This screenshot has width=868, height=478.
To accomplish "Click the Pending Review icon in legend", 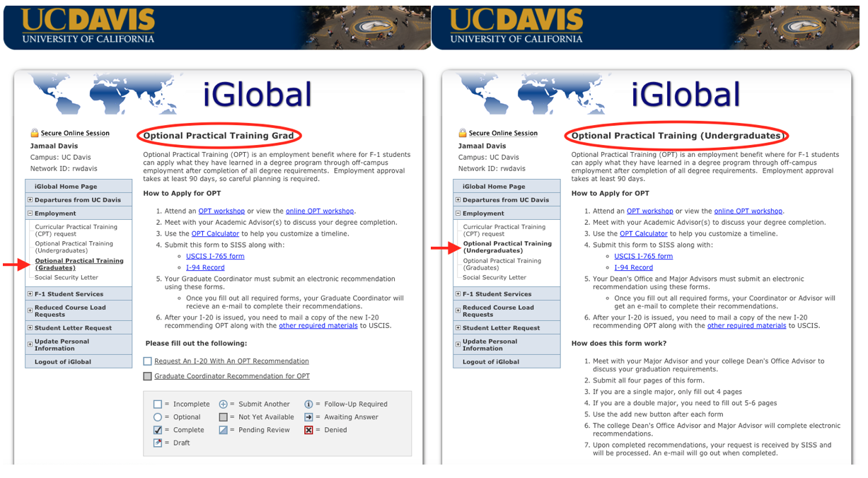I will coord(224,430).
